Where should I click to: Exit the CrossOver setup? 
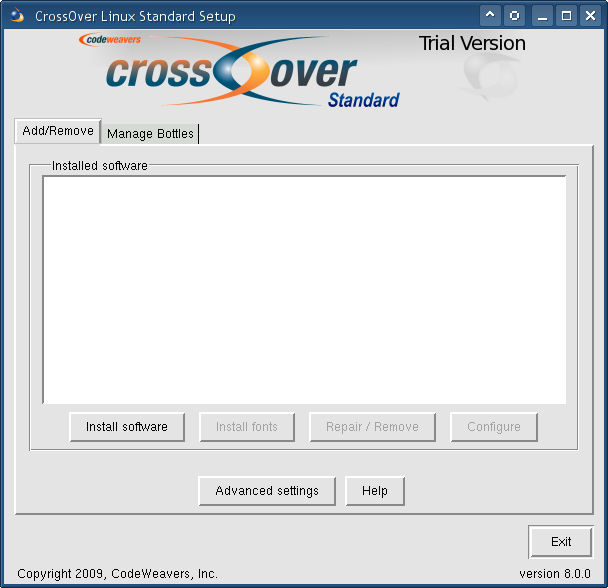click(x=561, y=542)
